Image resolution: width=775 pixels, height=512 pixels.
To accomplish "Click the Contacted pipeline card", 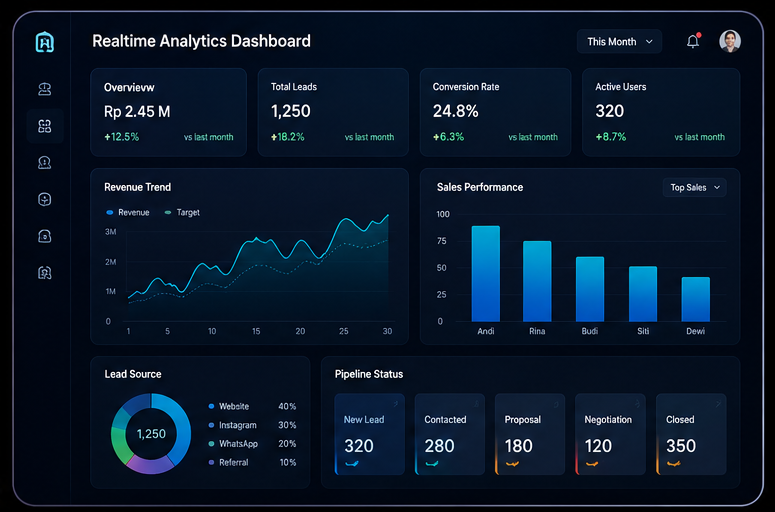I will point(450,434).
